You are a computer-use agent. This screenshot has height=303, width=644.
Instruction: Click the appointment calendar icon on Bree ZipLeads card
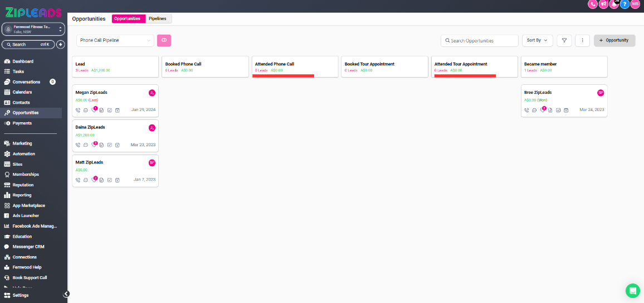567,110
